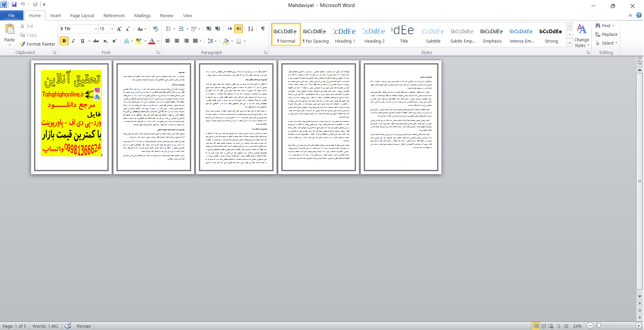
Task: Align text right
Action: point(186,41)
